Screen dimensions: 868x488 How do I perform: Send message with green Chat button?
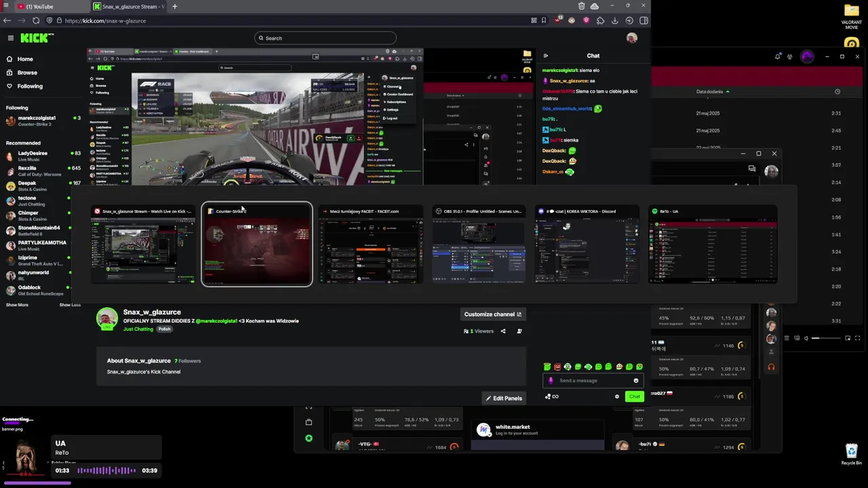click(634, 396)
